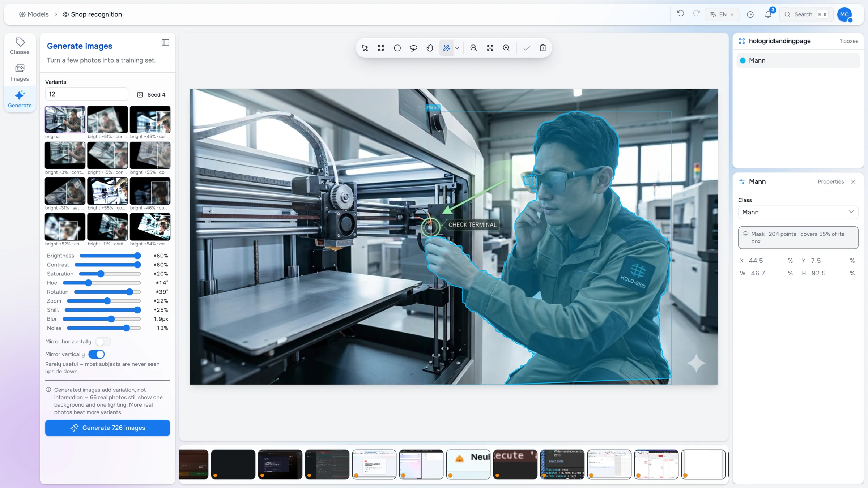Adjust the Rotation slider

click(107, 292)
